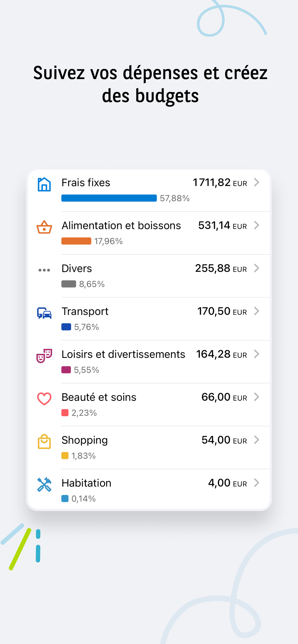This screenshot has width=298, height=644.
Task: Tap the Shopping bag icon
Action: click(44, 442)
